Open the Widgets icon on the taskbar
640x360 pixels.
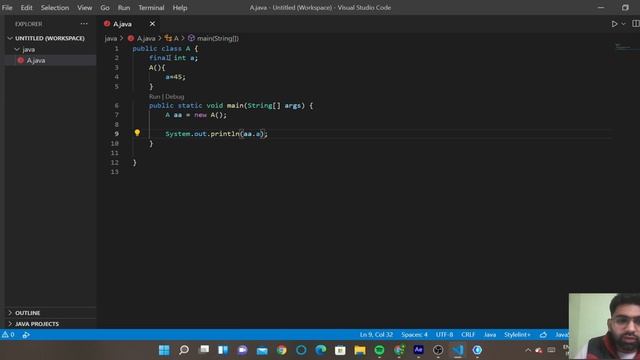[223, 350]
